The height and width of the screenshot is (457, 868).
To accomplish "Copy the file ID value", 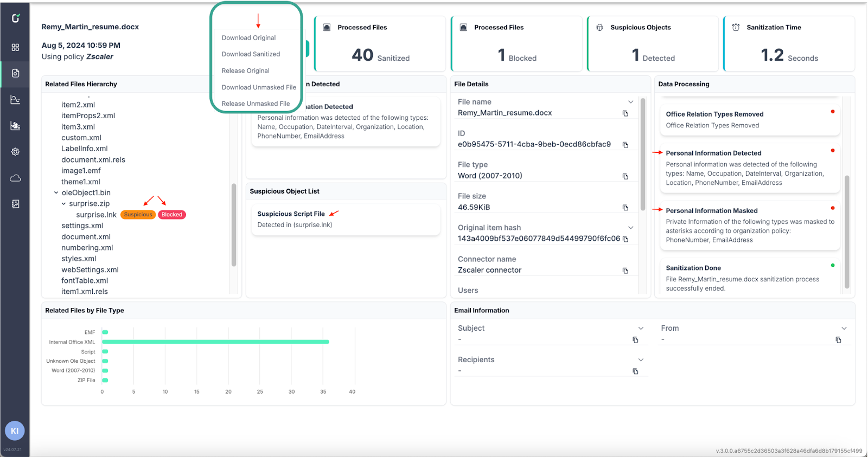I will 625,145.
